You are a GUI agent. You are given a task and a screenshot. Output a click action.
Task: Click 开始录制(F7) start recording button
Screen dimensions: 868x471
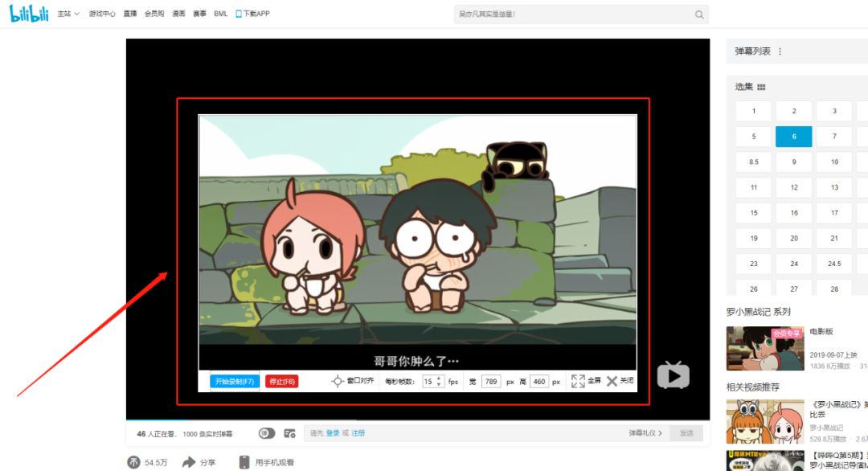coord(234,381)
